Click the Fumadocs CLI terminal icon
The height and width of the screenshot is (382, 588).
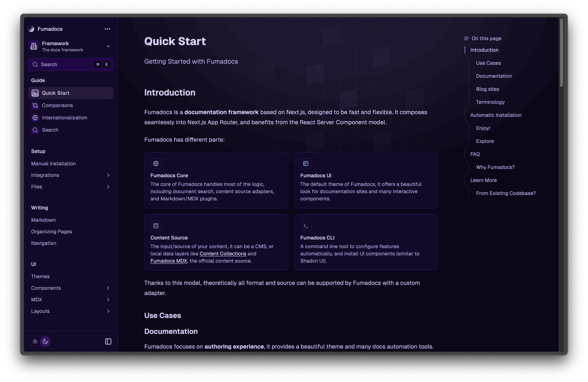click(306, 226)
